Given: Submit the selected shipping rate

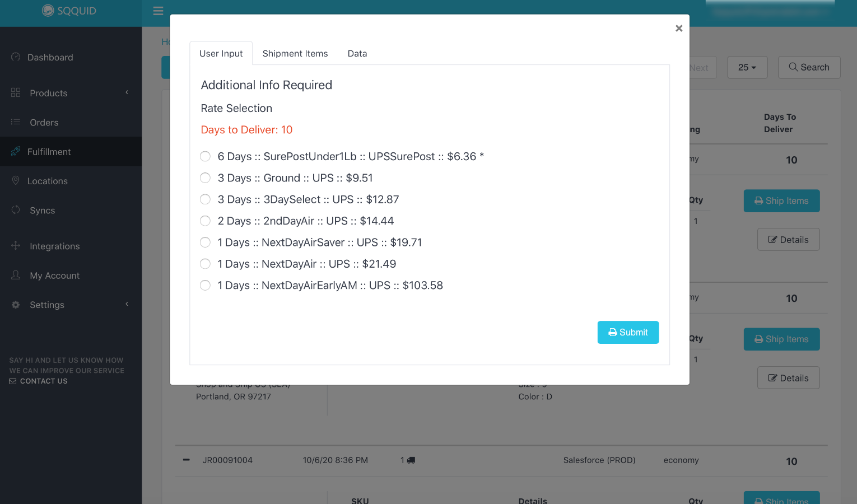Looking at the screenshot, I should point(628,332).
